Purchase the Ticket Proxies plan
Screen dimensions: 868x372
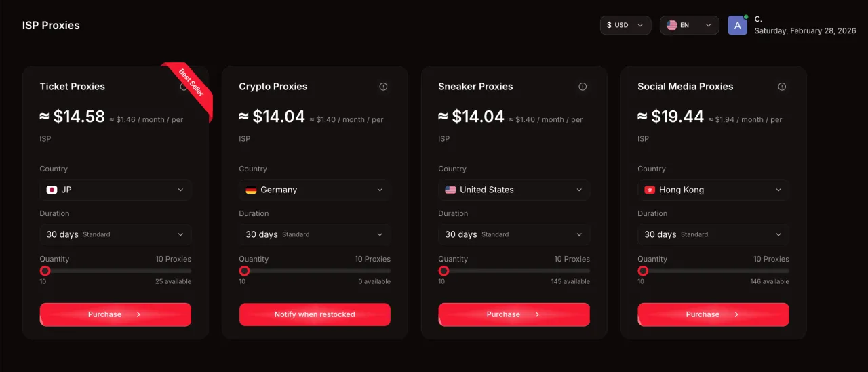[x=115, y=314]
